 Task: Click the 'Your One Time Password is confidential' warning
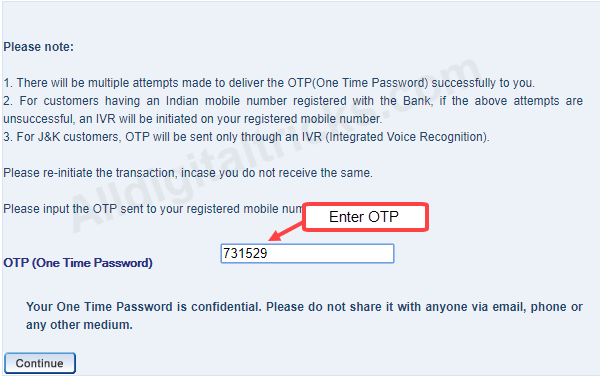click(304, 316)
